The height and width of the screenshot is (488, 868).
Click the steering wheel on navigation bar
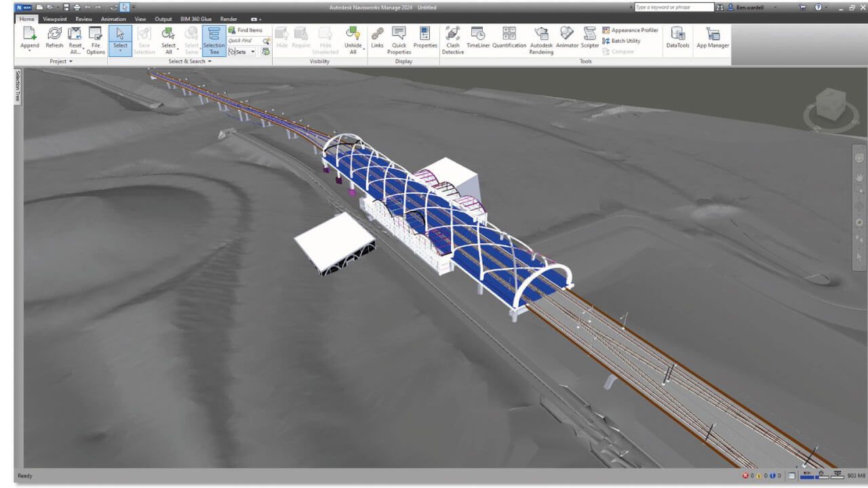[859, 158]
